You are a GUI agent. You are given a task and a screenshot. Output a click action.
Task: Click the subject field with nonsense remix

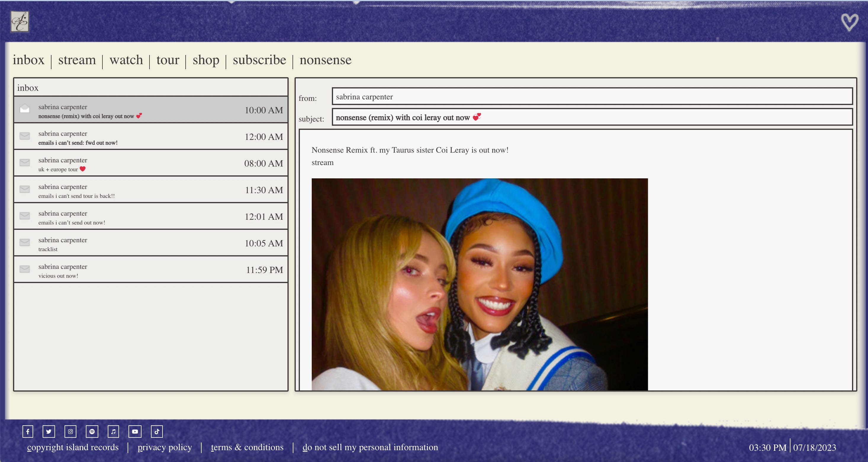pyautogui.click(x=592, y=117)
